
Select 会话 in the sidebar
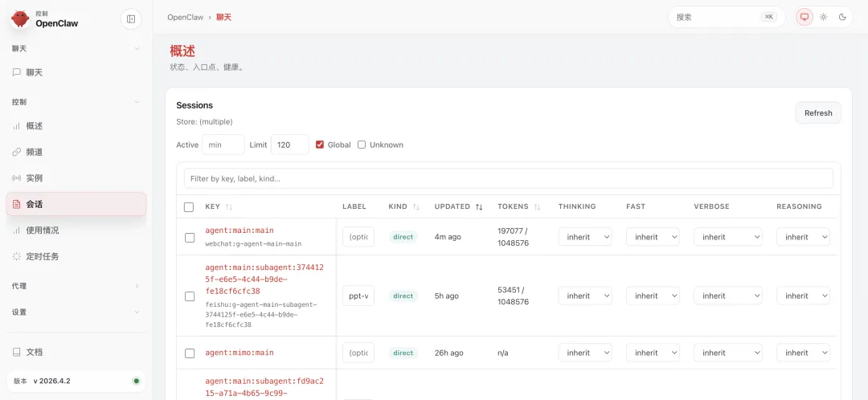coord(76,204)
